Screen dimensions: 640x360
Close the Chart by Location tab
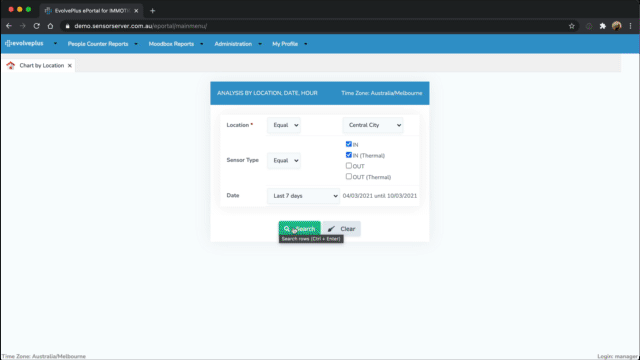pyautogui.click(x=70, y=65)
